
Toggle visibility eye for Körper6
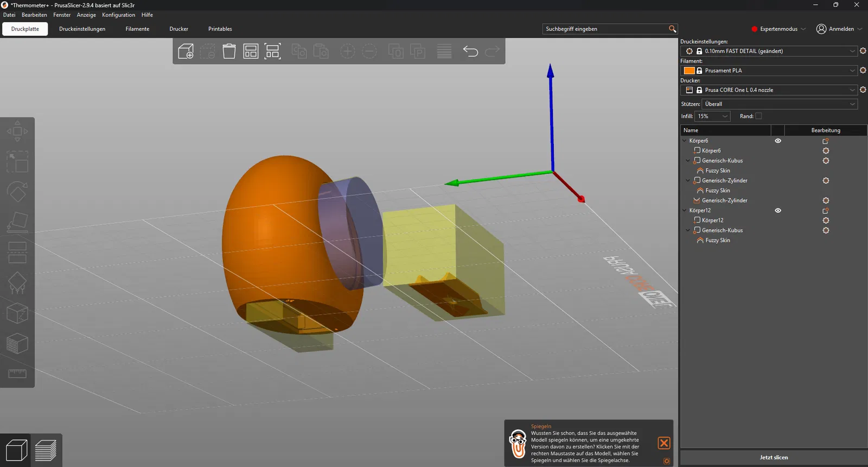(778, 141)
